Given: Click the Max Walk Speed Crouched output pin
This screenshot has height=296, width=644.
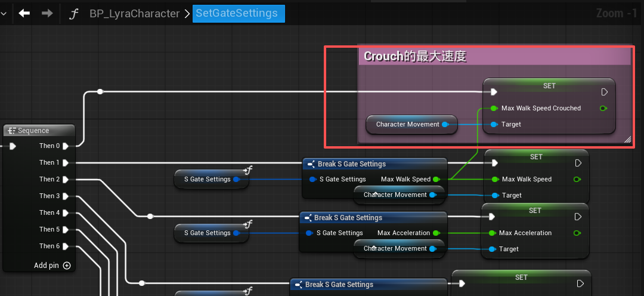Looking at the screenshot, I should 603,109.
